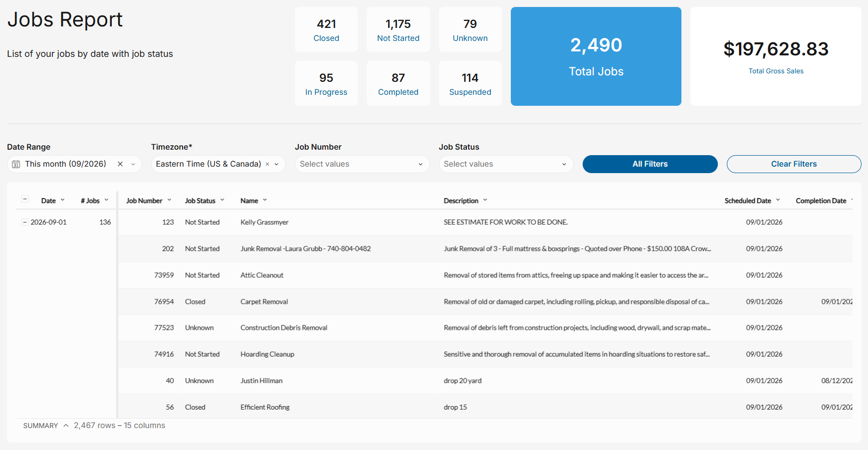868x450 pixels.
Task: Open the Job Status column header chevron
Action: [222, 200]
